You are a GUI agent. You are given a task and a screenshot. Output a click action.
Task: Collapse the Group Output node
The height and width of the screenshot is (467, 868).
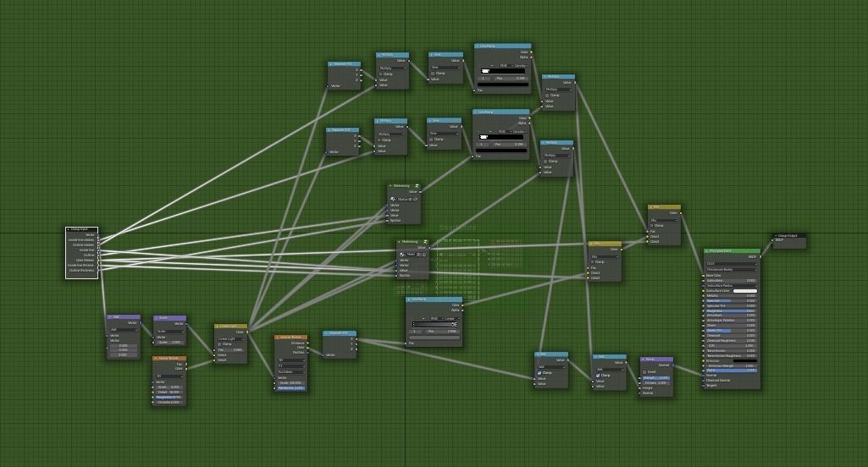click(776, 236)
